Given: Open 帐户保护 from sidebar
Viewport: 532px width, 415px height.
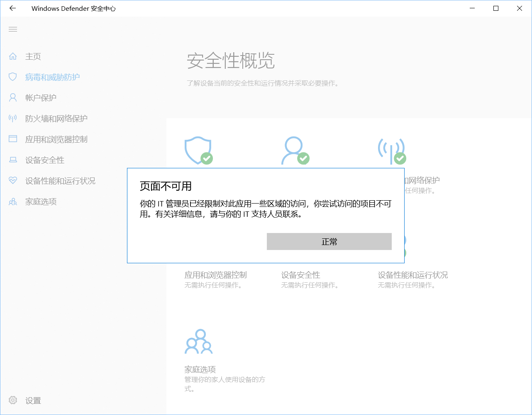Looking at the screenshot, I should coord(41,98).
